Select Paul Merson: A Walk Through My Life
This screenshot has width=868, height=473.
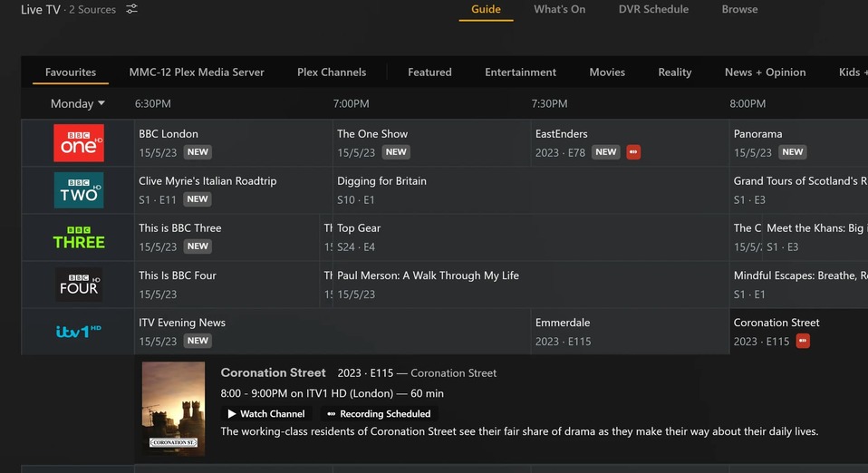(x=531, y=285)
